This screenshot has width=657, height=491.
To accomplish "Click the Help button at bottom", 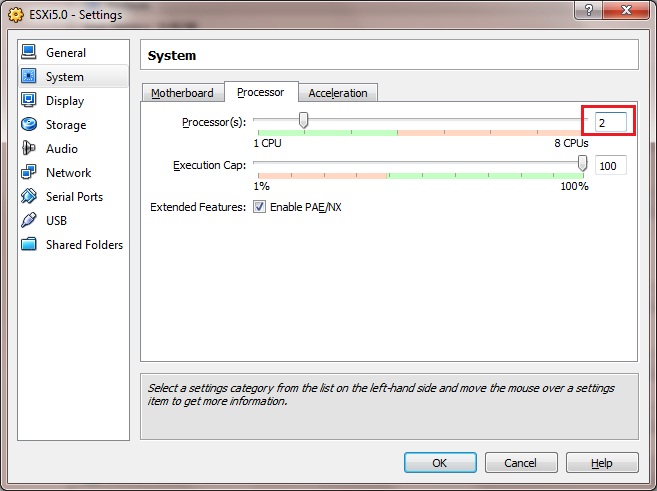I will pos(602,463).
